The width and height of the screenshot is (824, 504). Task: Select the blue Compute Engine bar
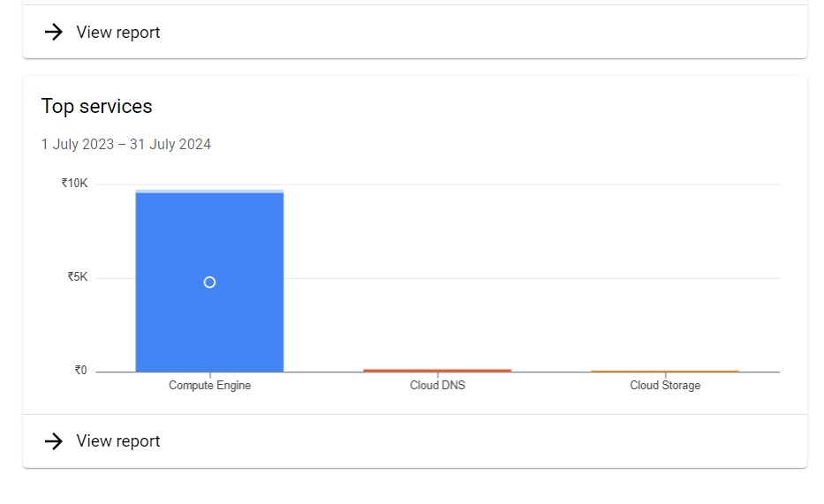(x=209, y=282)
